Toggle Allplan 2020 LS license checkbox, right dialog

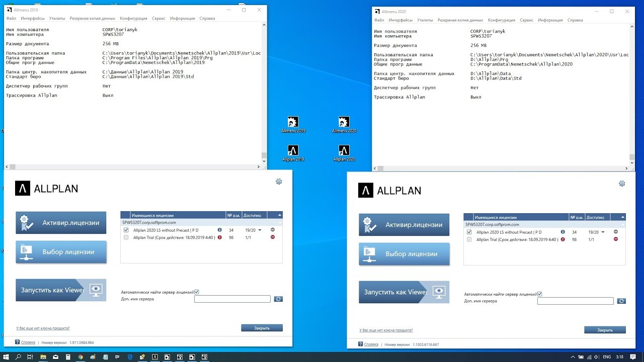[x=469, y=232]
